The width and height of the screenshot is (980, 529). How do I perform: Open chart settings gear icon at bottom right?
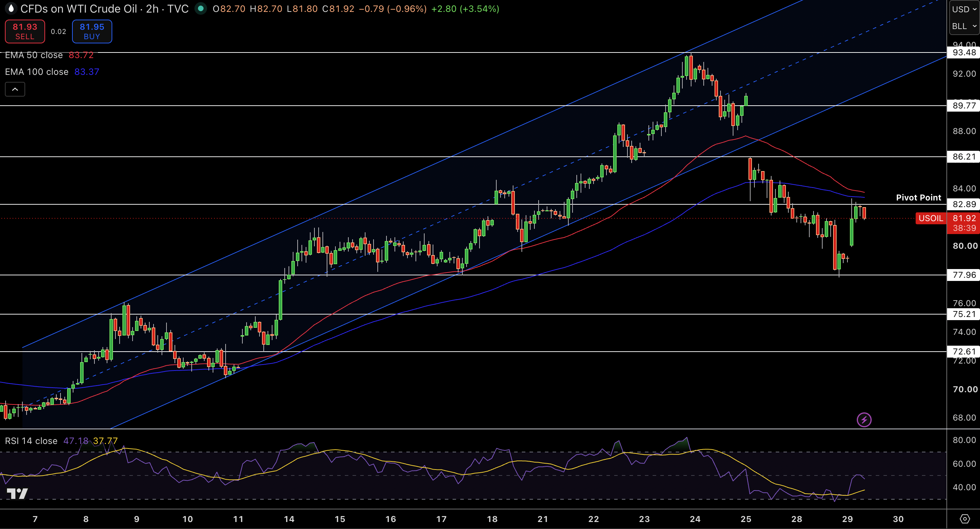[x=965, y=519]
